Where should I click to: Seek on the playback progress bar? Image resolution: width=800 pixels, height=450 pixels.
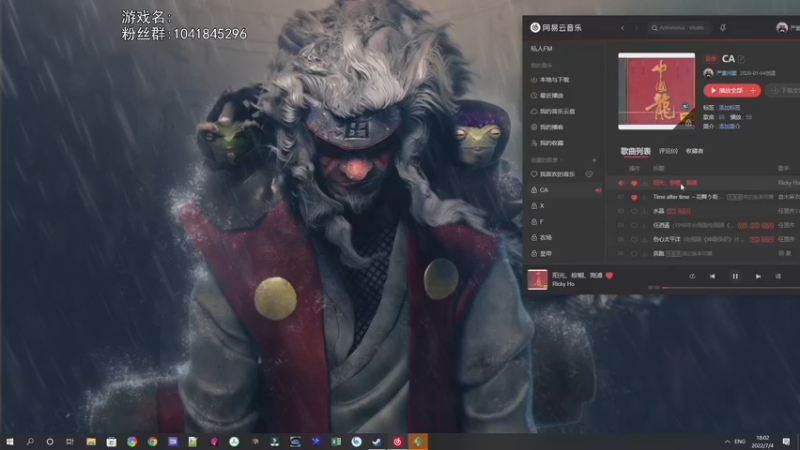pyautogui.click(x=731, y=288)
